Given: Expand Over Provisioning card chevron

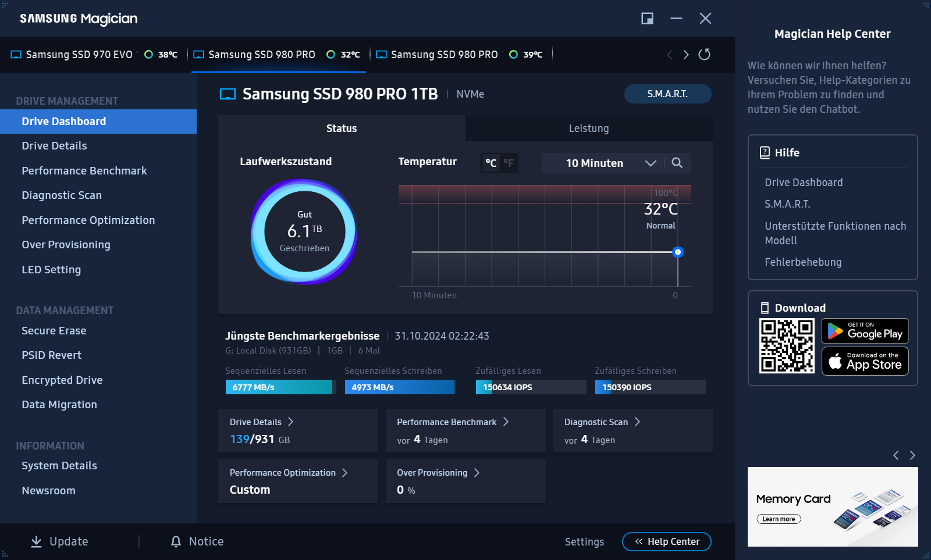Looking at the screenshot, I should coord(477,473).
